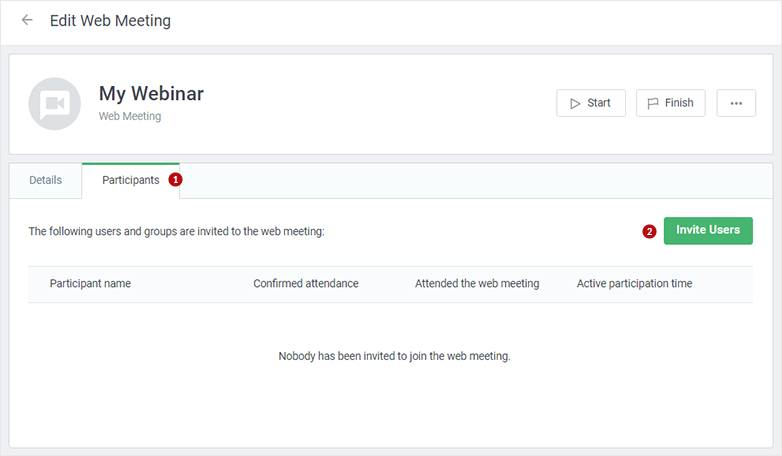The height and width of the screenshot is (456, 782).
Task: Click the green Invite Users button
Action: tap(708, 230)
